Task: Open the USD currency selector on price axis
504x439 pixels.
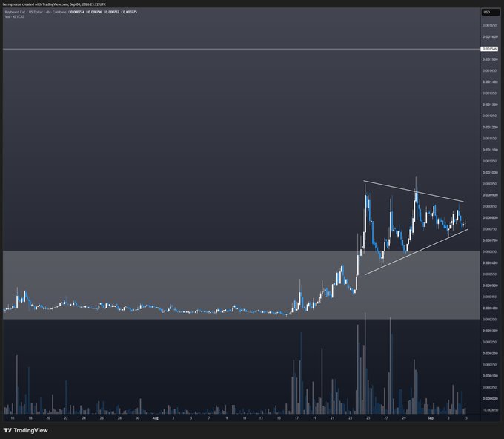Action: [490, 12]
